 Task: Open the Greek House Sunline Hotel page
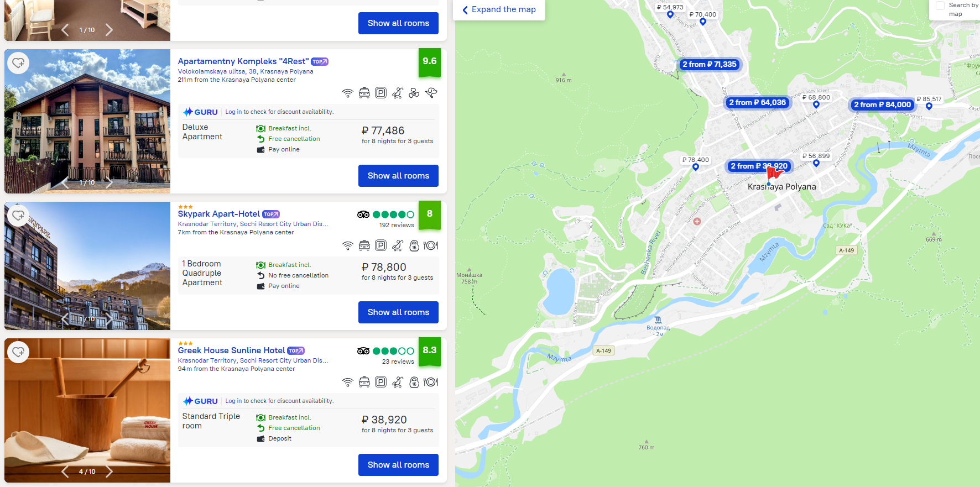232,350
